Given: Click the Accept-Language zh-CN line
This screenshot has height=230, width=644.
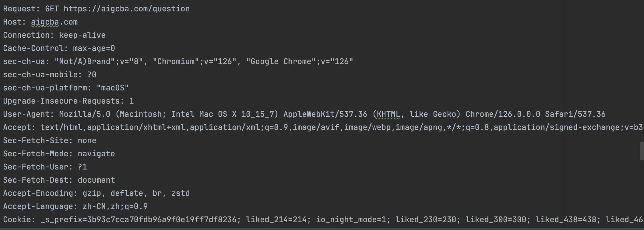Looking at the screenshot, I should [x=75, y=207].
